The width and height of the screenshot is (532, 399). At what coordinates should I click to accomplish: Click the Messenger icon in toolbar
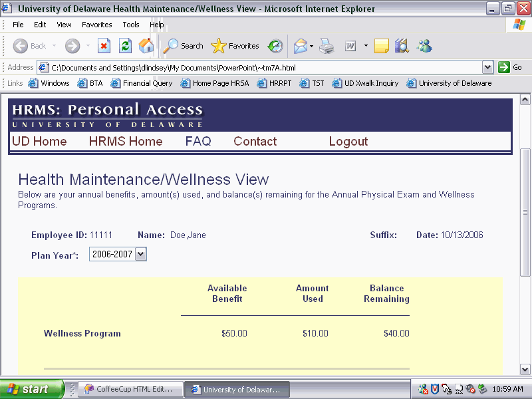424,46
